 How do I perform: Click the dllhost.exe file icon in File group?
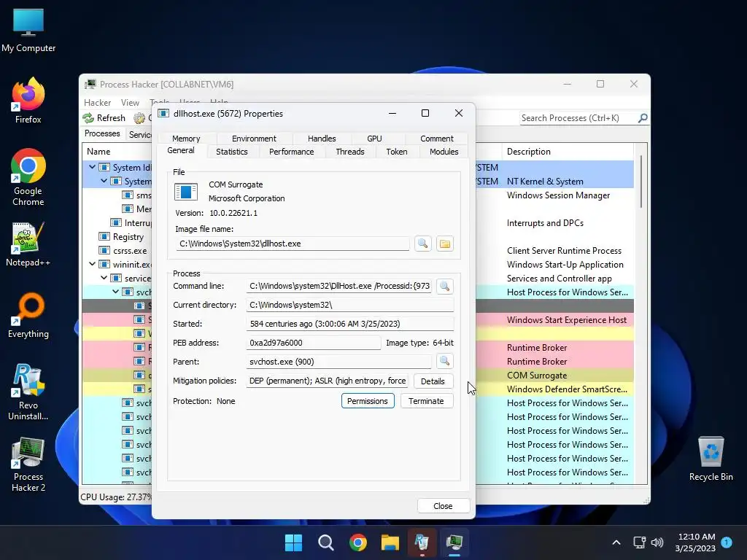pos(186,192)
